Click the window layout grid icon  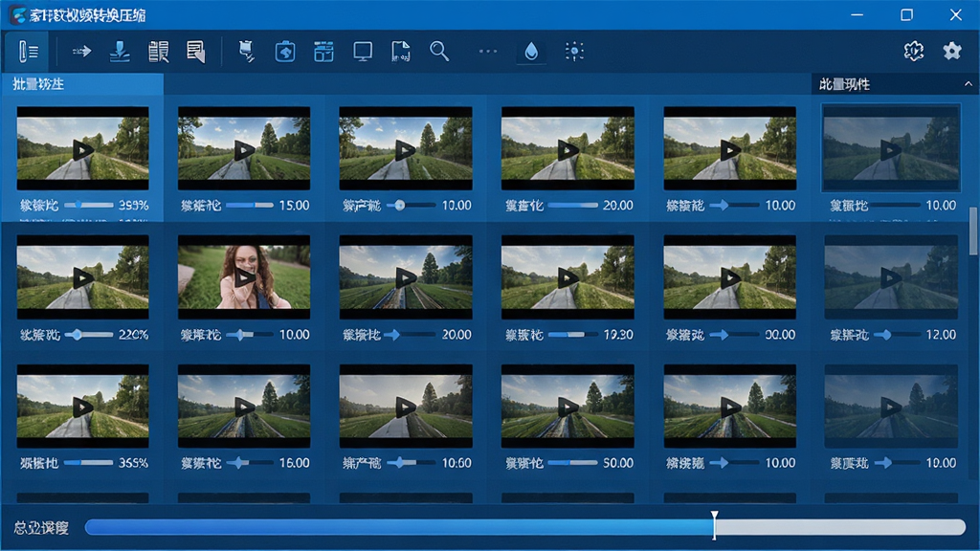tap(323, 52)
